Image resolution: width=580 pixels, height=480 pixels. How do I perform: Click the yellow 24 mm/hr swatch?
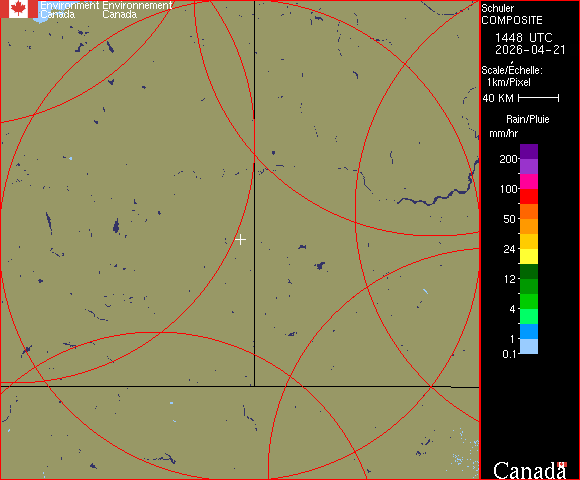click(529, 256)
